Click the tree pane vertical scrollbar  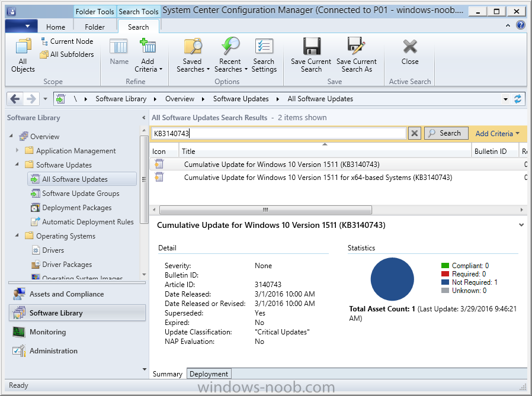click(144, 180)
